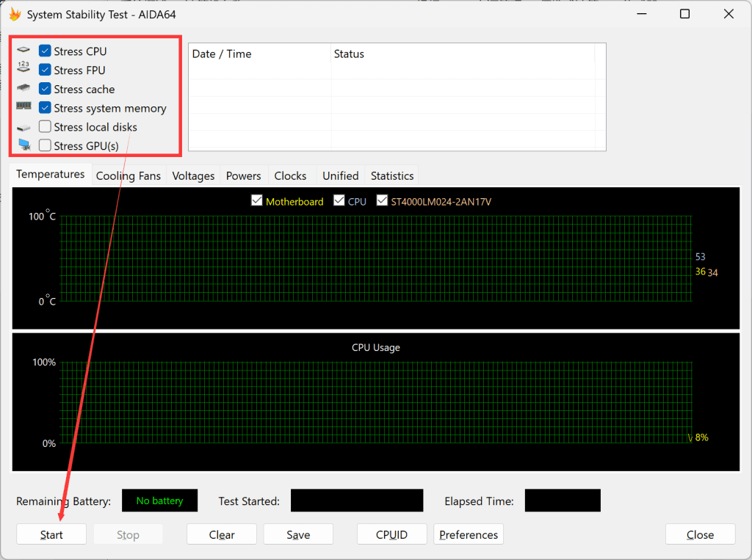Uncheck the Stress FPU checkbox
Viewport: 752px width, 560px height.
click(45, 70)
